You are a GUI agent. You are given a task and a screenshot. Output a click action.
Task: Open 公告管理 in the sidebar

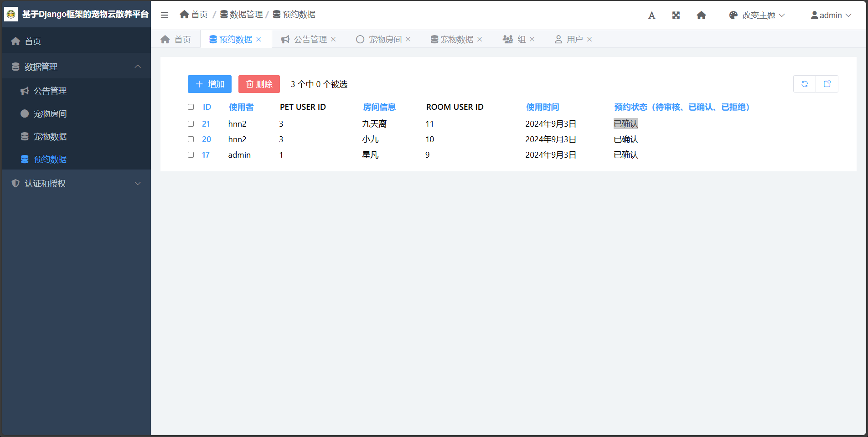click(x=76, y=91)
